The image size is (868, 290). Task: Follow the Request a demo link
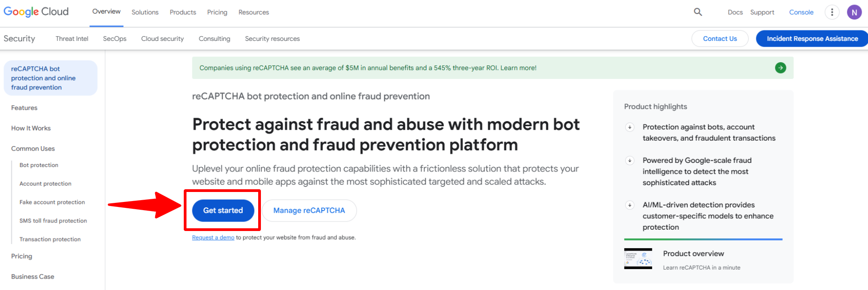coord(213,237)
